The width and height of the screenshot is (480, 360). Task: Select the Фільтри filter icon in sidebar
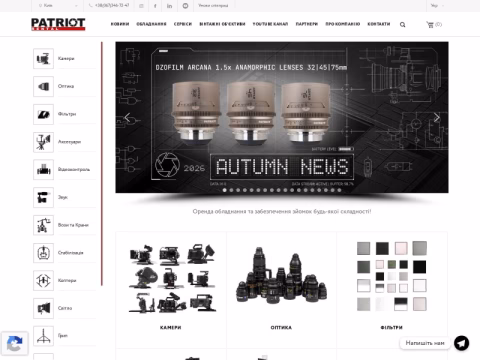pos(43,114)
